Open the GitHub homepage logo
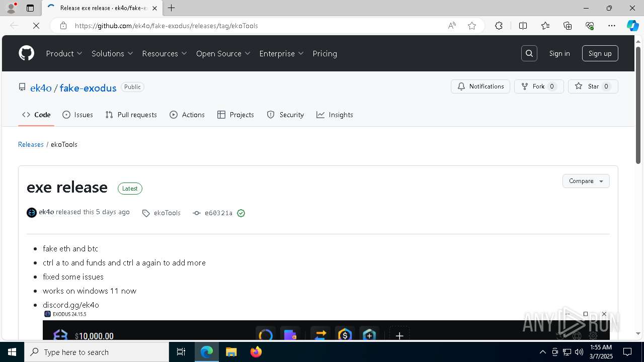Screen dimensions: 644x362 pyautogui.click(x=26, y=53)
